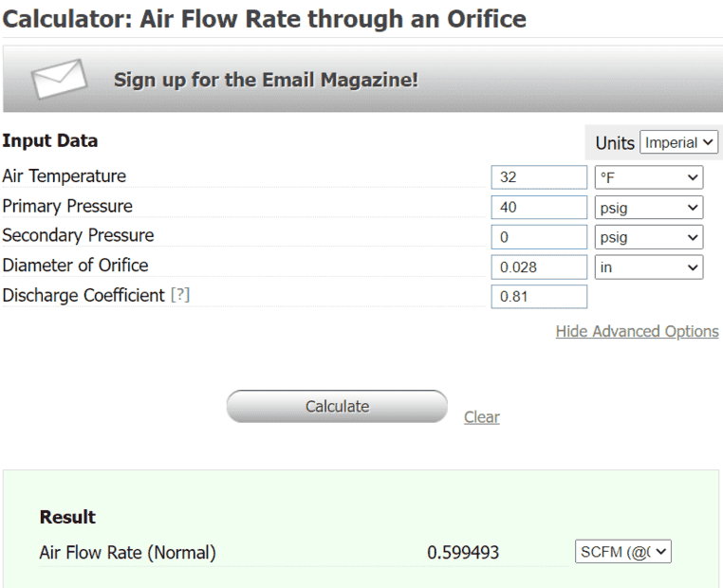Viewport: 723px width, 588px height.
Task: Click the Air Temperature input field
Action: tap(539, 177)
